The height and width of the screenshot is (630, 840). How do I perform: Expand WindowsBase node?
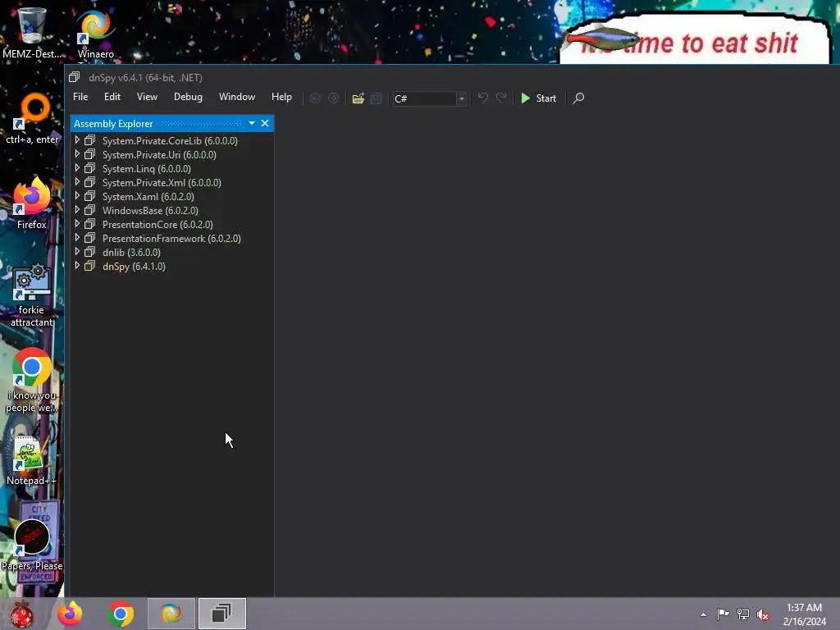(x=77, y=209)
